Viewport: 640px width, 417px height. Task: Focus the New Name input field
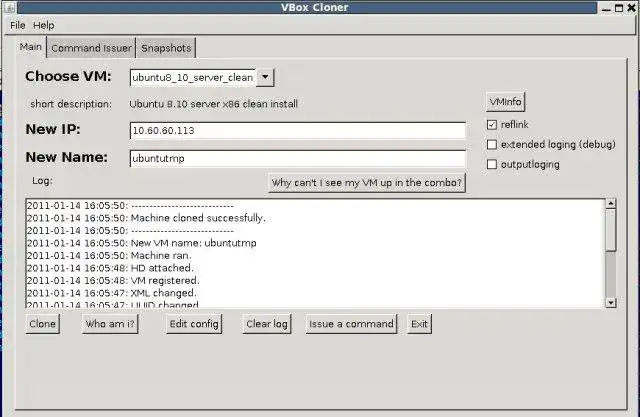pos(298,158)
